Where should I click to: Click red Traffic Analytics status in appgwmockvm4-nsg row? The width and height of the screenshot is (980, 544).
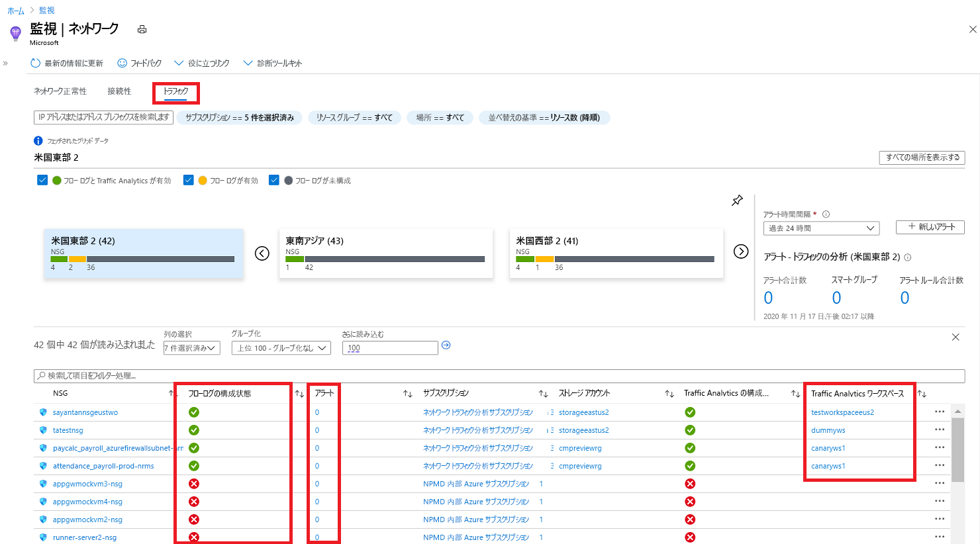[690, 502]
